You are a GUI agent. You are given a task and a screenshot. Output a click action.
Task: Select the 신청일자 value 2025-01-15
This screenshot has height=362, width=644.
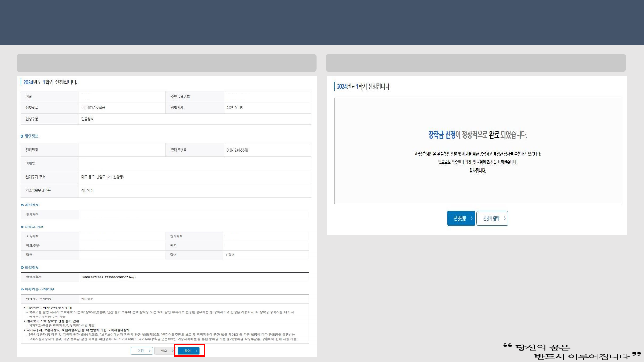coord(234,108)
